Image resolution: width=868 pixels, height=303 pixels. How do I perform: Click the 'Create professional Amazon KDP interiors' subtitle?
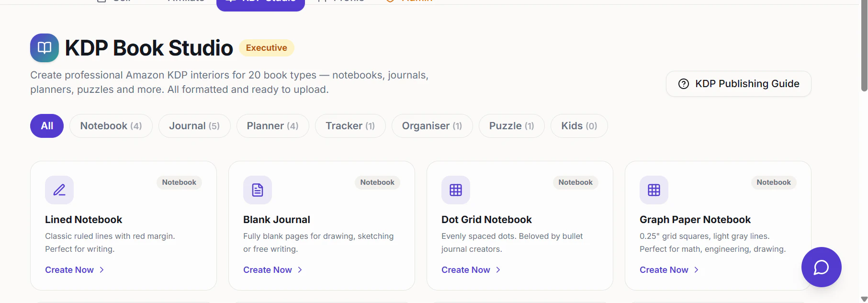(x=229, y=82)
